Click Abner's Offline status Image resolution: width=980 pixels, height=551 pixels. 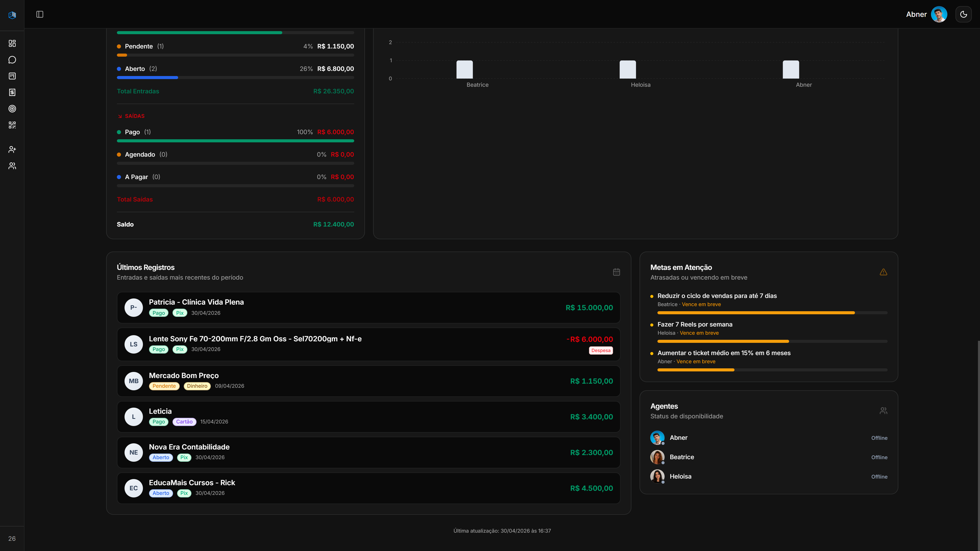pyautogui.click(x=879, y=438)
